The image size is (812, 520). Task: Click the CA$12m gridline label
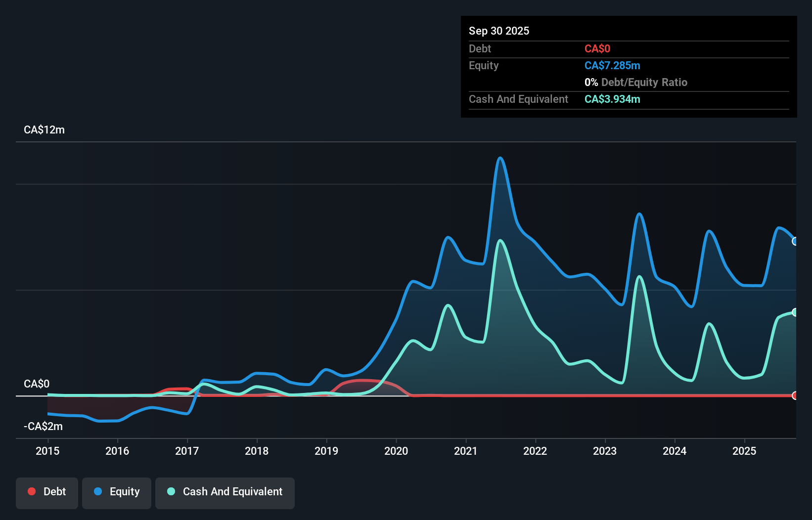coord(44,130)
